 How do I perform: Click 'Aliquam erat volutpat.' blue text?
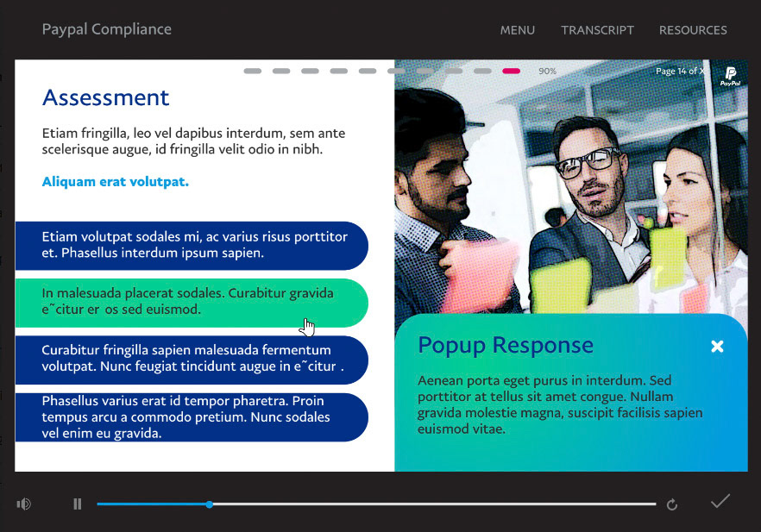(x=115, y=182)
